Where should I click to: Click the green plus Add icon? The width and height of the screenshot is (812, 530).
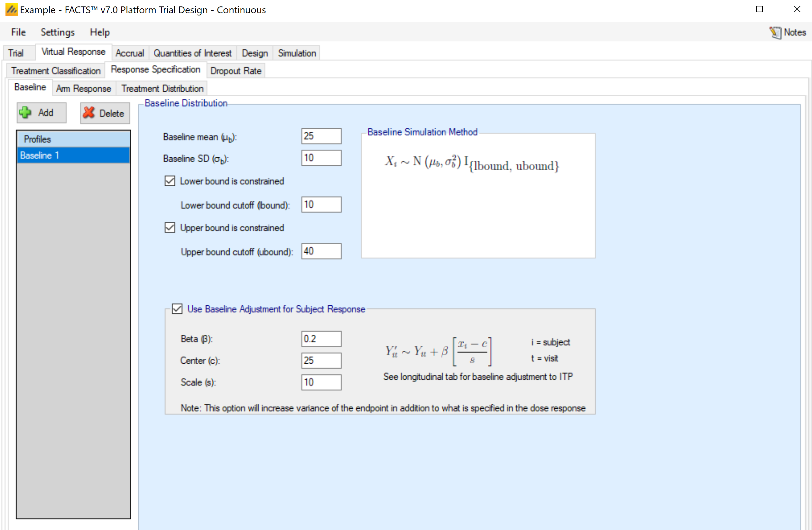coord(25,113)
